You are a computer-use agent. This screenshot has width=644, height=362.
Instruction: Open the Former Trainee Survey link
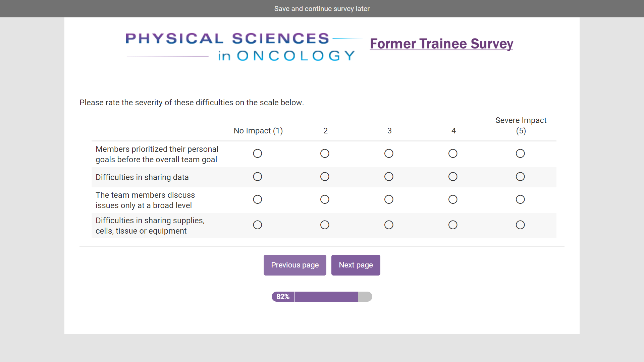[x=441, y=44]
